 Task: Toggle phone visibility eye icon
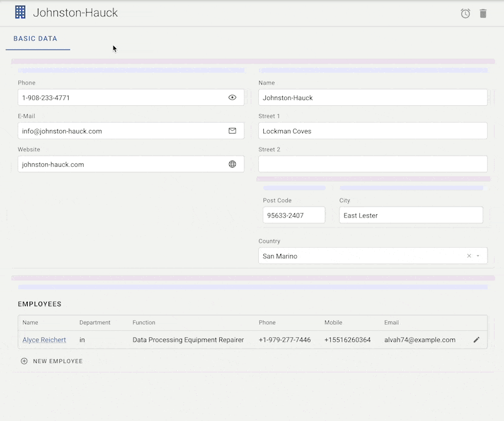[x=232, y=98]
